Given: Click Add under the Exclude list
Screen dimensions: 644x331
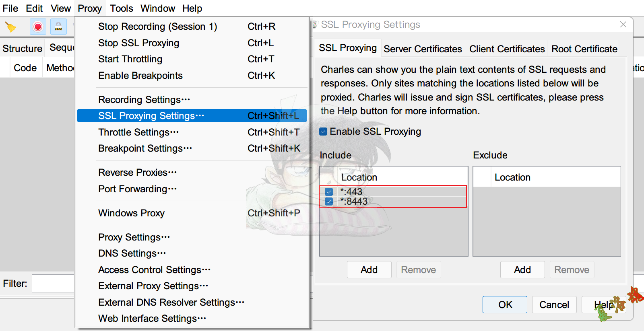Looking at the screenshot, I should [522, 270].
